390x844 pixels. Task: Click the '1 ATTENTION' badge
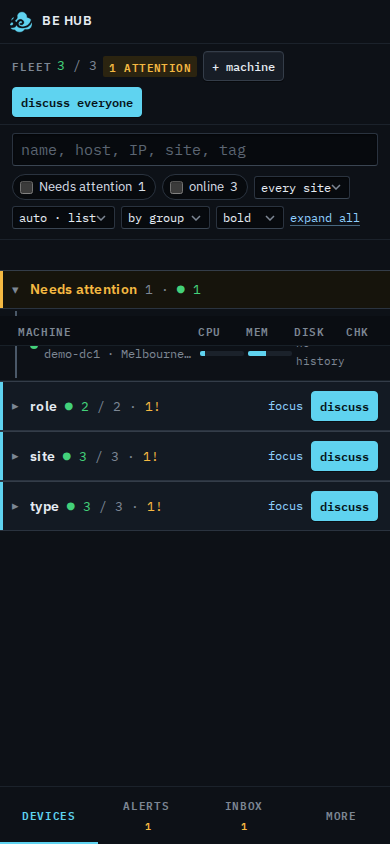coord(150,67)
